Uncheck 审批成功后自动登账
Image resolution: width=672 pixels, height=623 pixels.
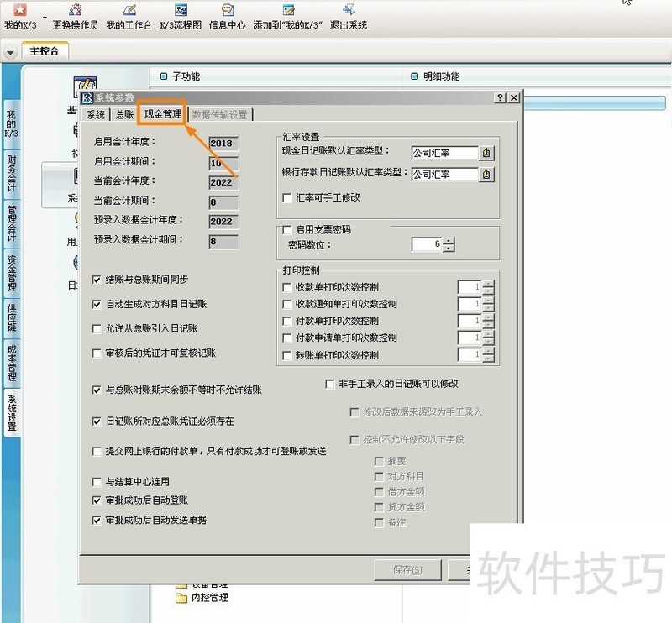click(97, 500)
